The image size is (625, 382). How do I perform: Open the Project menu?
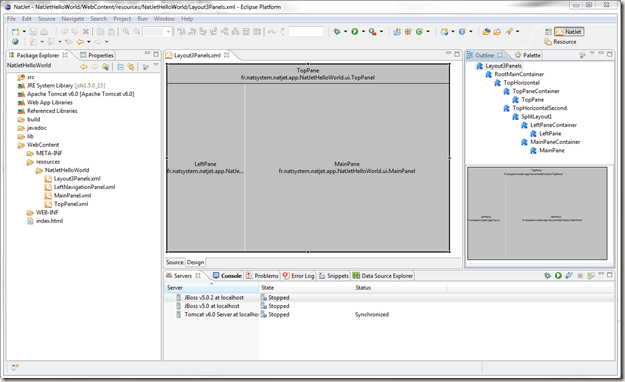click(122, 19)
